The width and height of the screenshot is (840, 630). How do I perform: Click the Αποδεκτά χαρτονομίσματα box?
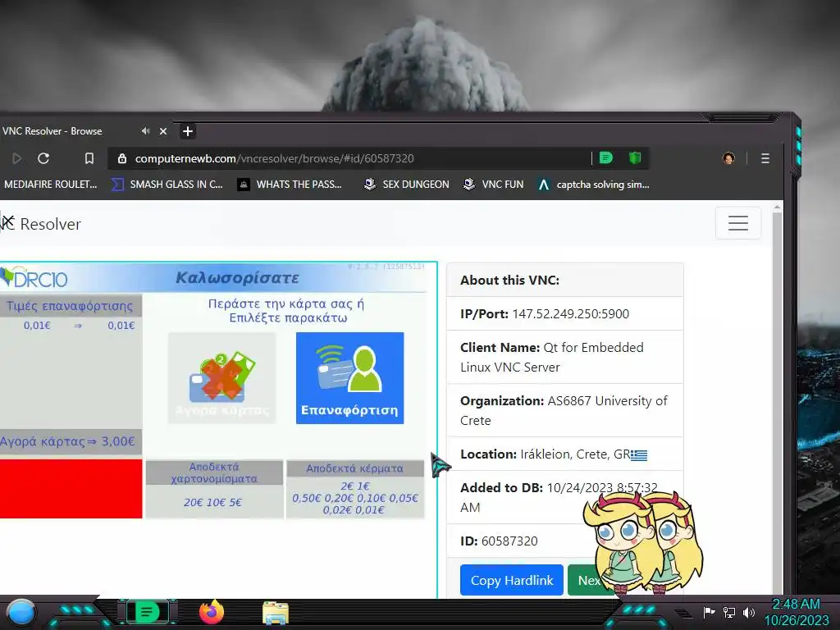point(214,489)
